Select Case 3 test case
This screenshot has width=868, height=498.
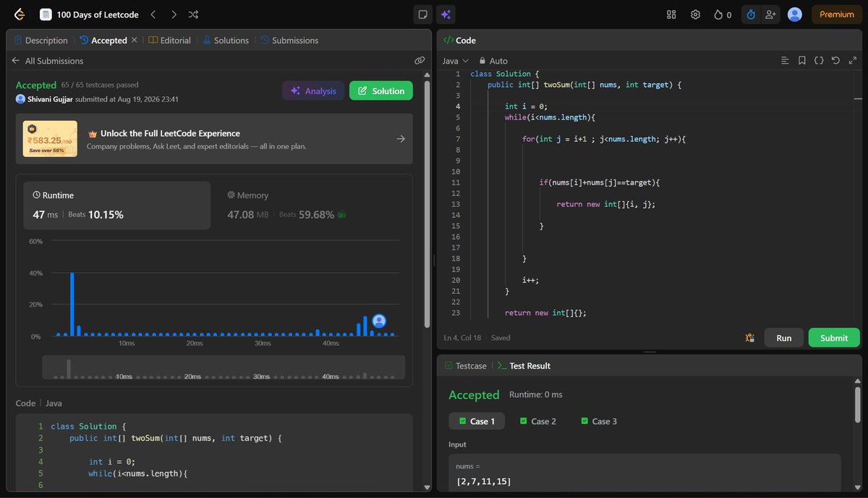click(x=599, y=421)
